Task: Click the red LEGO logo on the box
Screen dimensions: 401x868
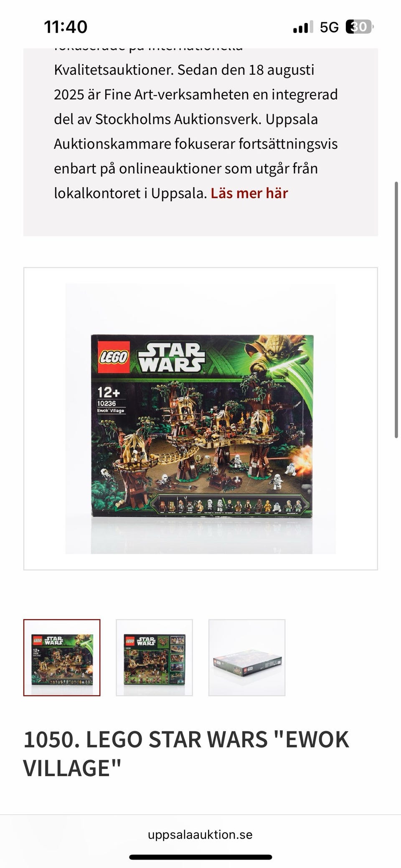Action: [x=114, y=357]
